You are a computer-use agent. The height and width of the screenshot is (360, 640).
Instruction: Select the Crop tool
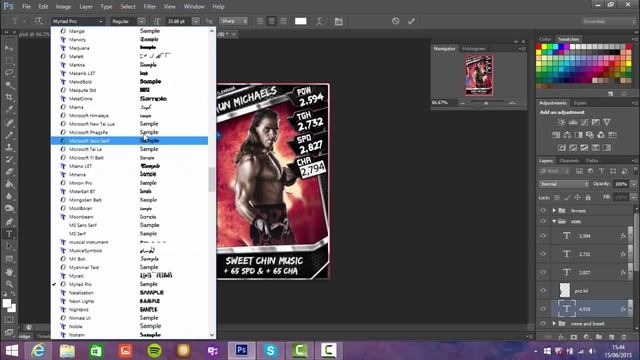(9, 97)
